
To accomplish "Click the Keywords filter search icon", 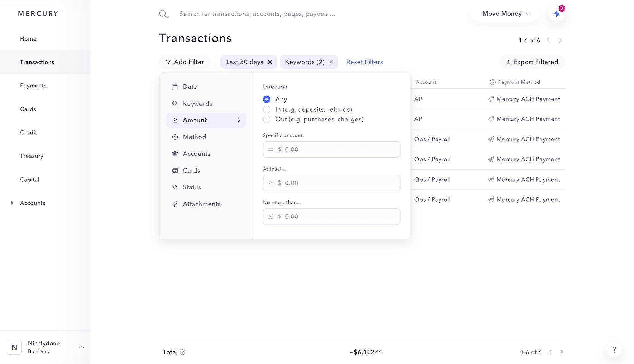I will 175,103.
